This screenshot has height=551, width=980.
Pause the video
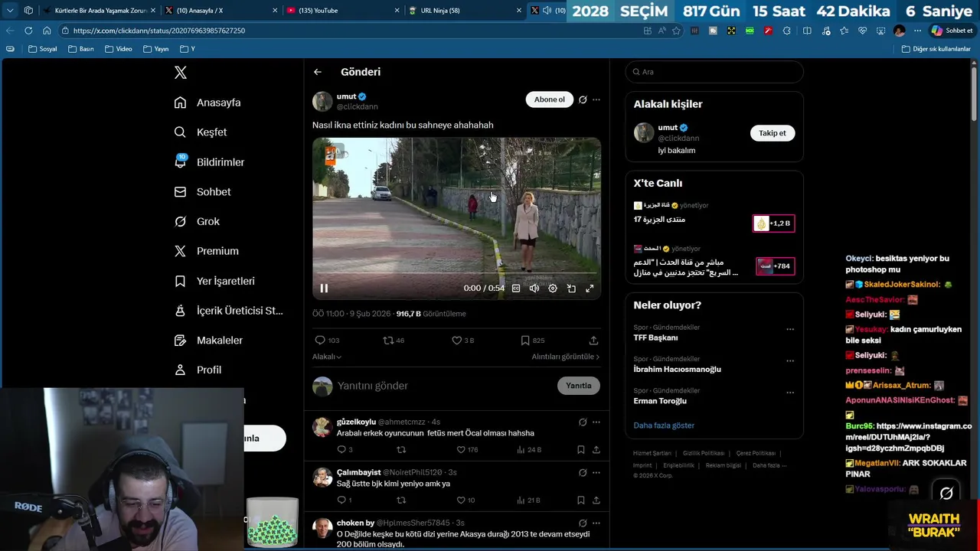(324, 289)
